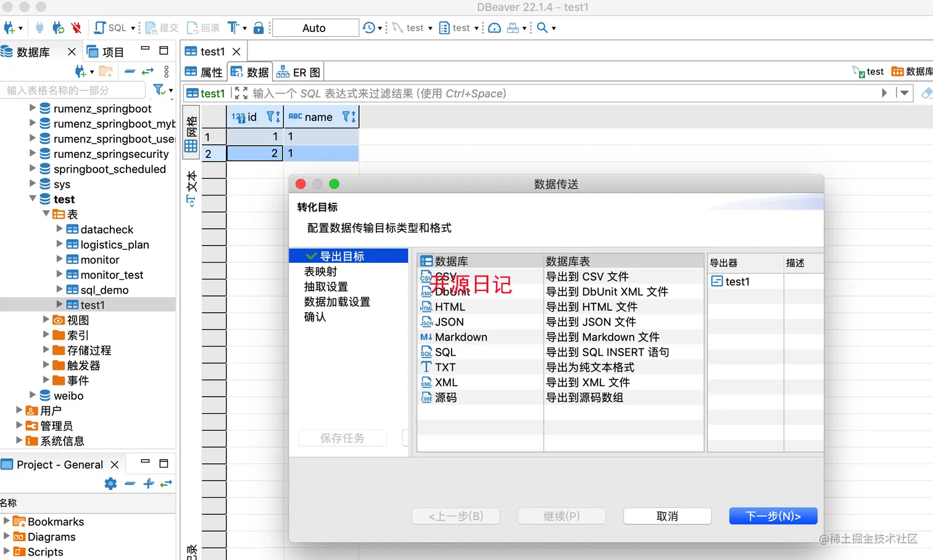Viewport: 933px width, 560px height.
Task: Click the reconnect plug icon with green arrows
Action: point(59,28)
